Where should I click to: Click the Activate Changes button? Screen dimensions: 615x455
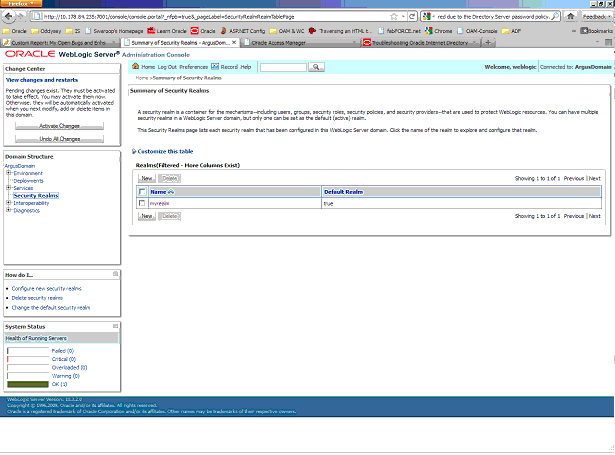pyautogui.click(x=59, y=126)
